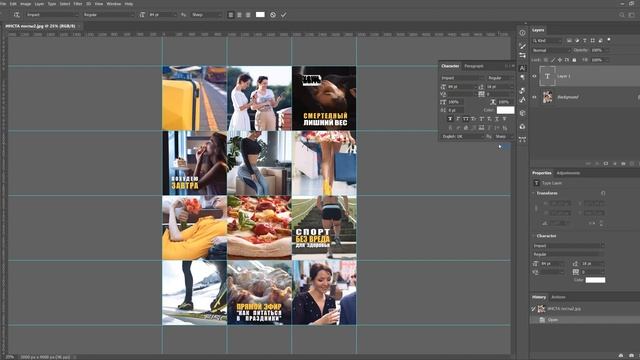Open font family dropdown in options bar
640x360 pixels.
pos(52,15)
